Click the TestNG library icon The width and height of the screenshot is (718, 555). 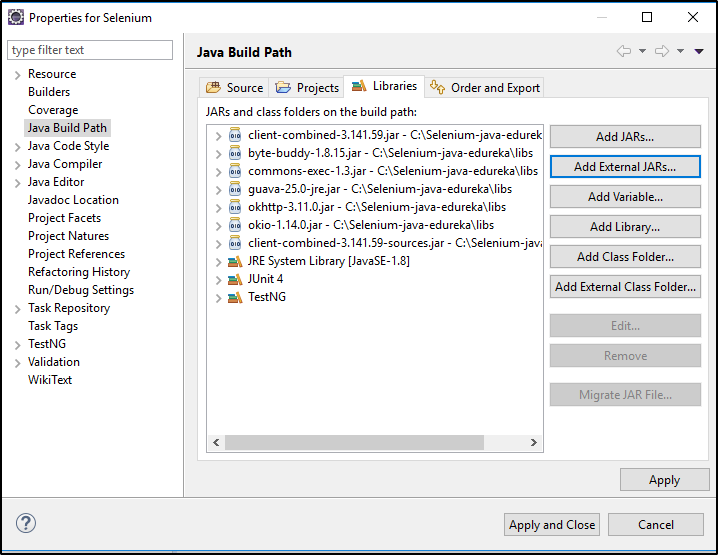[x=235, y=297]
